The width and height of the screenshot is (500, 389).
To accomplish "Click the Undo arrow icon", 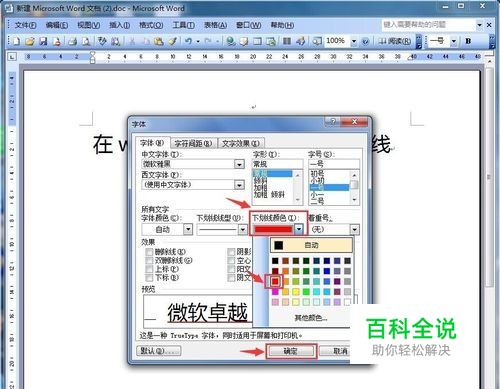I will [x=188, y=41].
